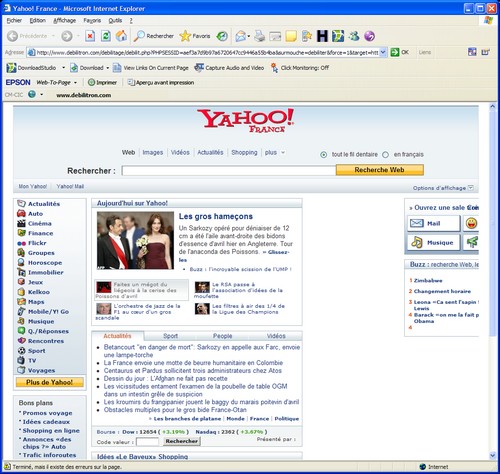Open the Edition menu
500x474 pixels.
(37, 21)
